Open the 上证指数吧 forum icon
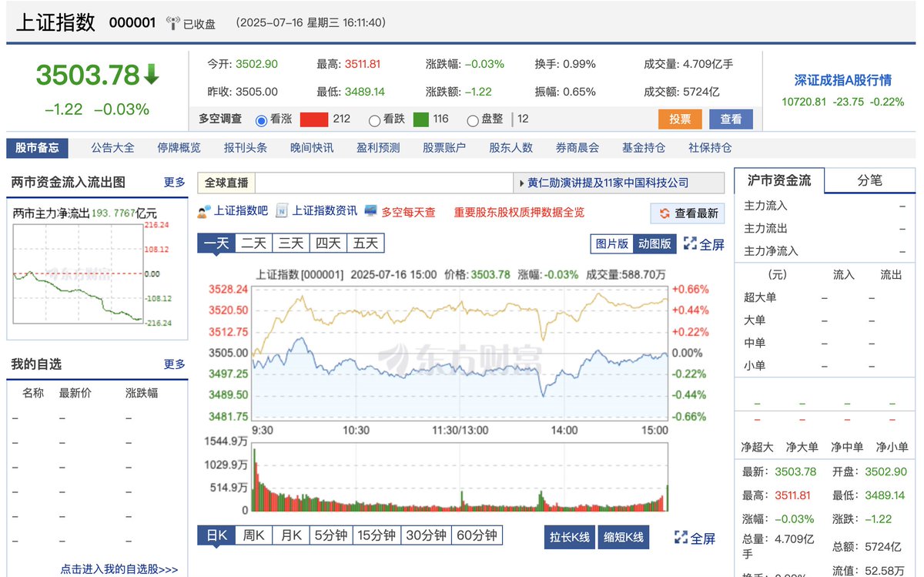Viewport: 924px width, 577px height. [x=204, y=211]
